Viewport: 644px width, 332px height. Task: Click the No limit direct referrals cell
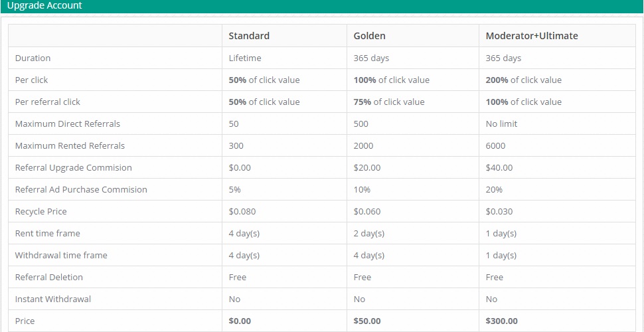[x=501, y=124]
